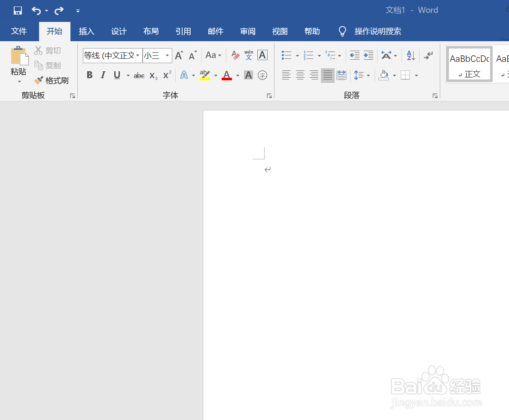Viewport: 509px width, 420px height.
Task: Toggle underline formatting
Action: (117, 75)
